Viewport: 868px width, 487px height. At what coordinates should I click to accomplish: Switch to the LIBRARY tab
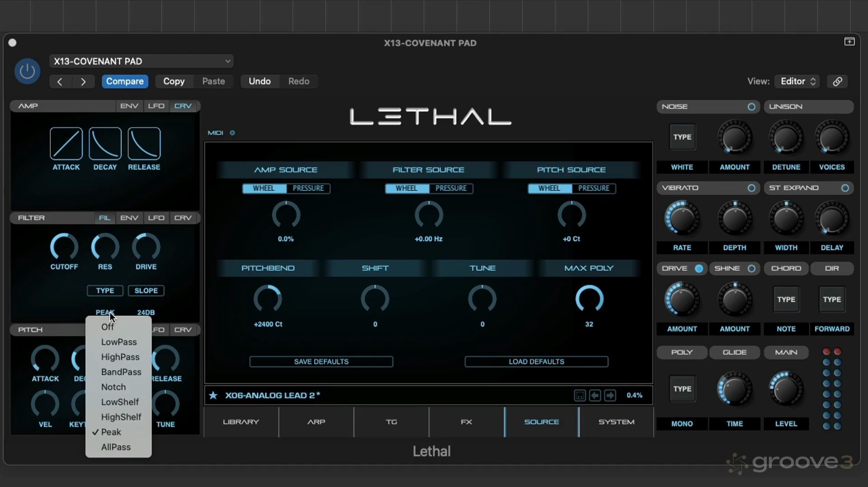(241, 422)
